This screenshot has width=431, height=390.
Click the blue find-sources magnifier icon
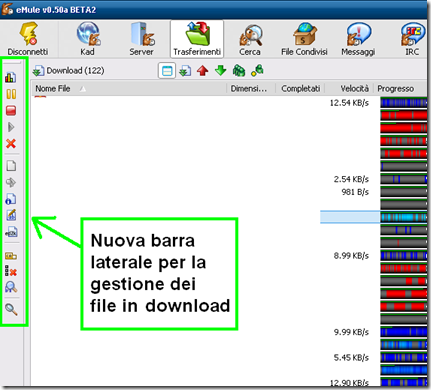(11, 287)
